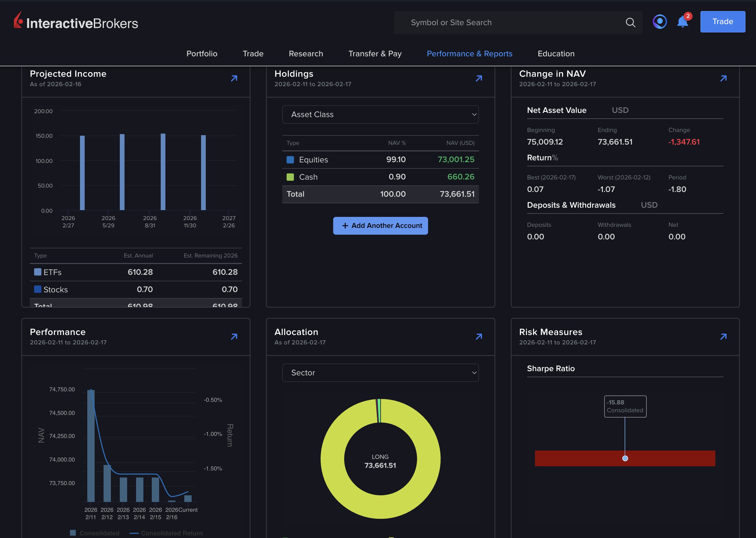Click Add Another Account
756x538 pixels.
tap(380, 226)
